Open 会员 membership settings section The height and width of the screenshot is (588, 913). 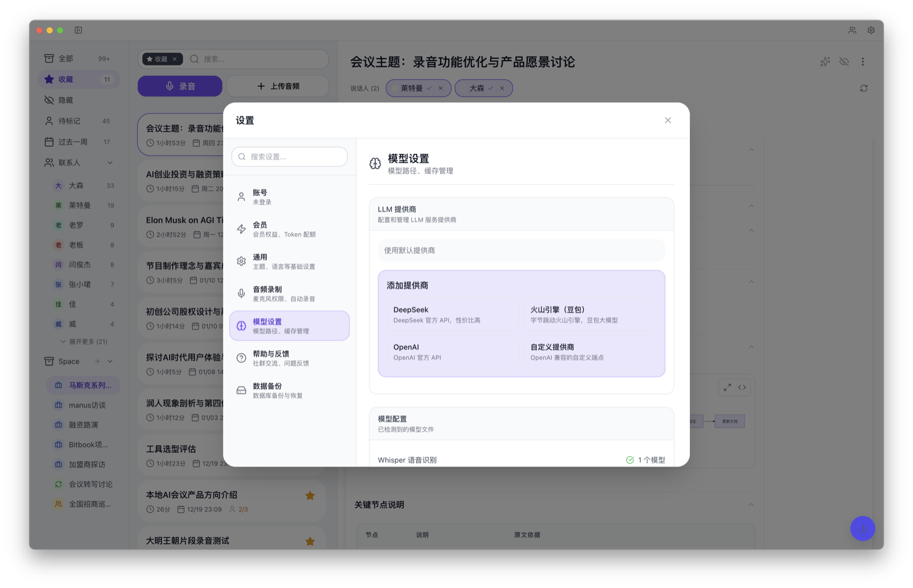point(289,229)
